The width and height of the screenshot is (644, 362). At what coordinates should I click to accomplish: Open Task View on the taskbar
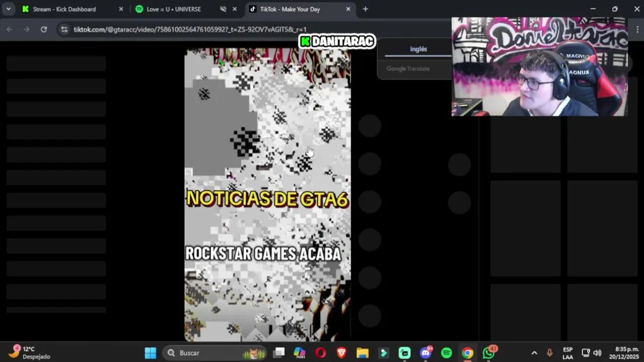click(x=279, y=353)
